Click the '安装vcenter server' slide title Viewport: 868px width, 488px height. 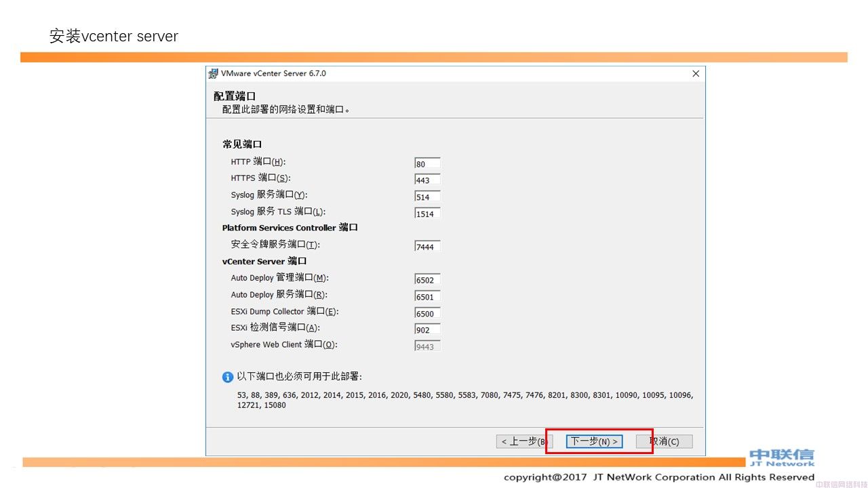point(114,36)
